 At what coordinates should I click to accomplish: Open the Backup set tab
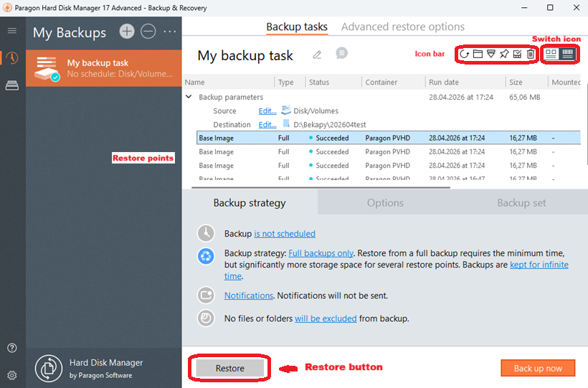point(521,203)
